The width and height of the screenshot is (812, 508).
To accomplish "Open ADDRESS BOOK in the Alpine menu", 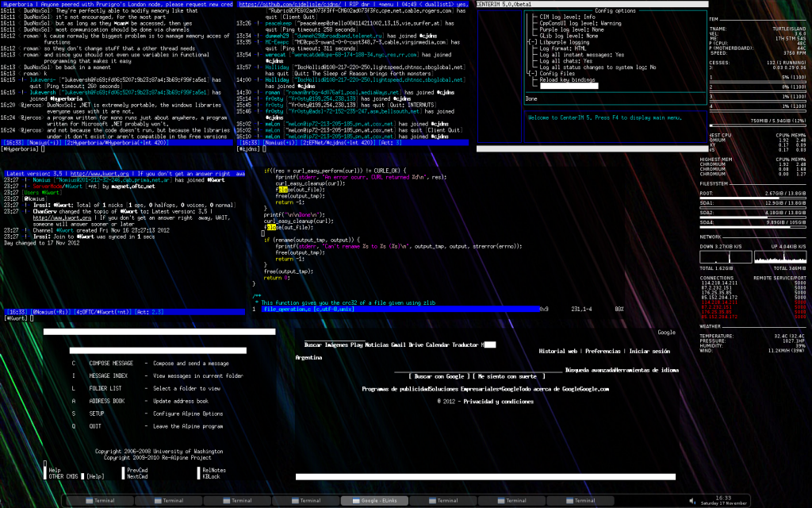I will [107, 401].
